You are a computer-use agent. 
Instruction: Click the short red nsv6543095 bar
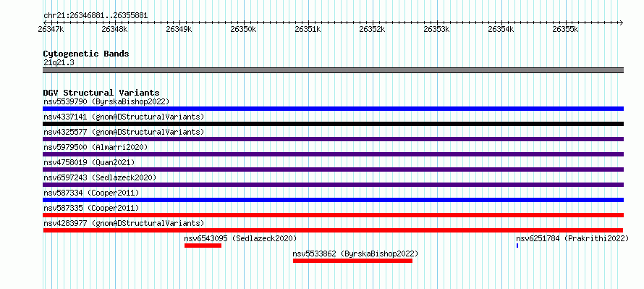click(203, 246)
